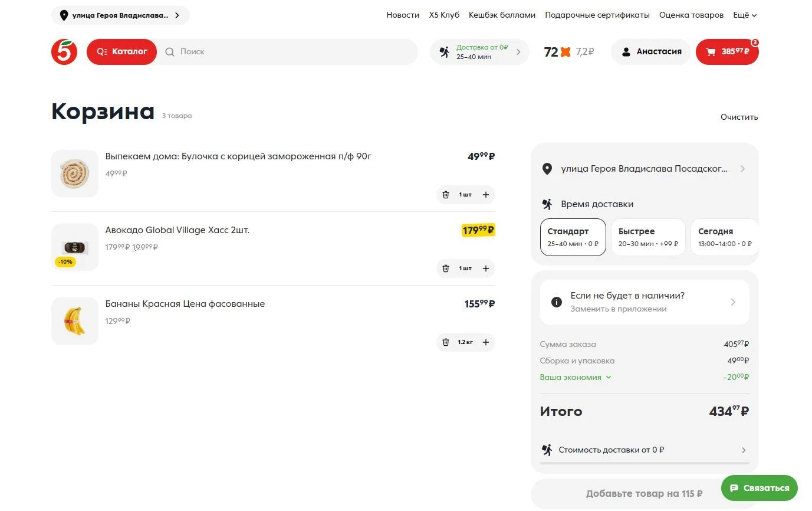Click the Связаться support chat button

pyautogui.click(x=760, y=488)
